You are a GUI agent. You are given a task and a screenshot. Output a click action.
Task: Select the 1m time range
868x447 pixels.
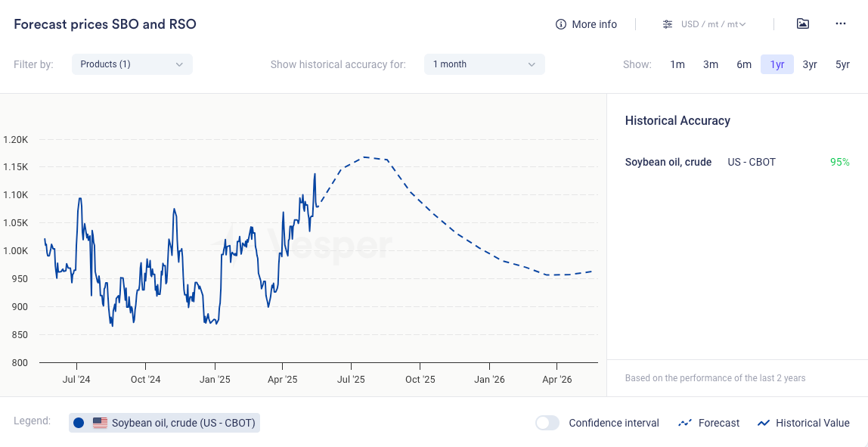(677, 64)
